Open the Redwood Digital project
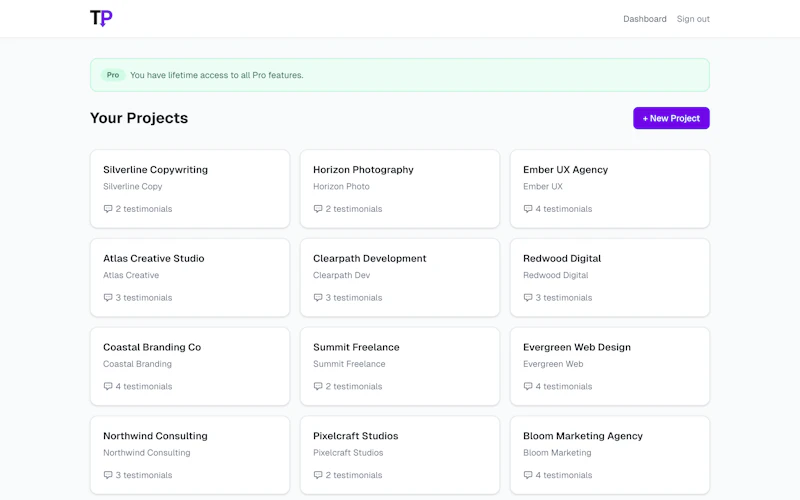 pyautogui.click(x=610, y=278)
